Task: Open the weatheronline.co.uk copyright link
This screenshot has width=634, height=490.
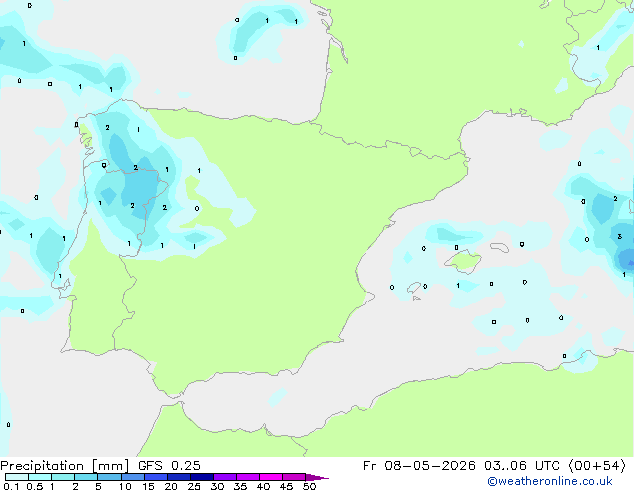Action: (550, 481)
